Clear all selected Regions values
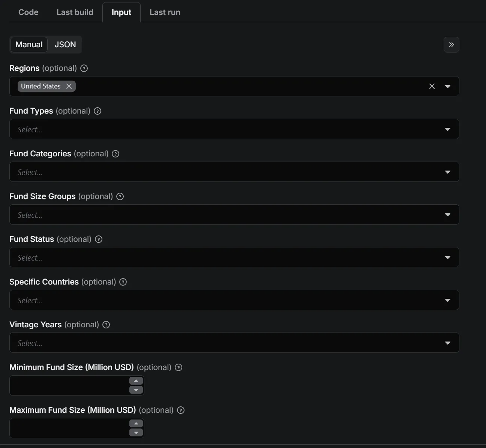 (x=432, y=86)
